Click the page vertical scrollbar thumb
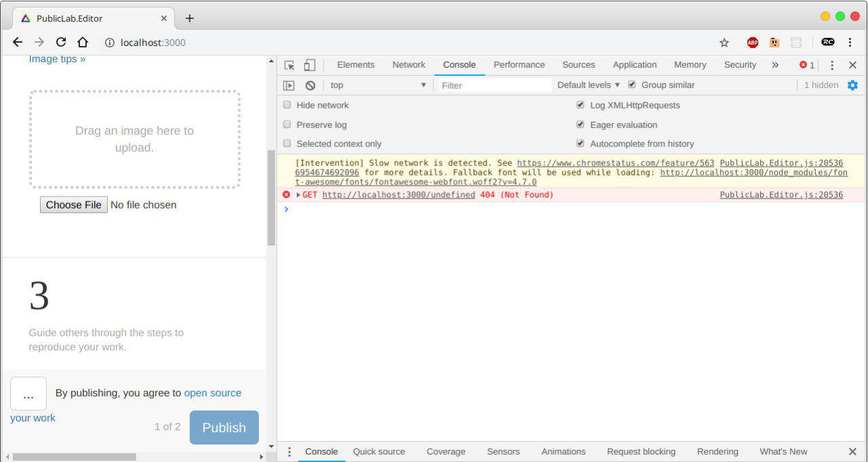The image size is (868, 462). [x=271, y=198]
